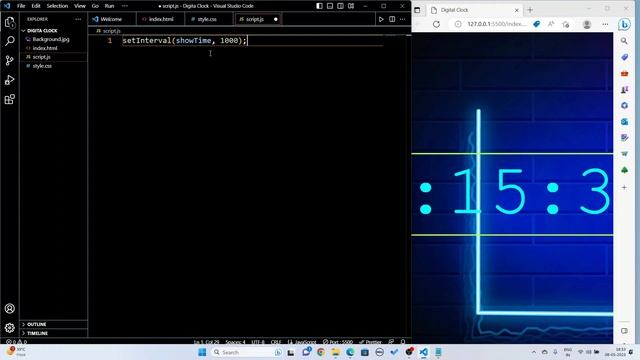Click Prettier in status bar

(370, 342)
